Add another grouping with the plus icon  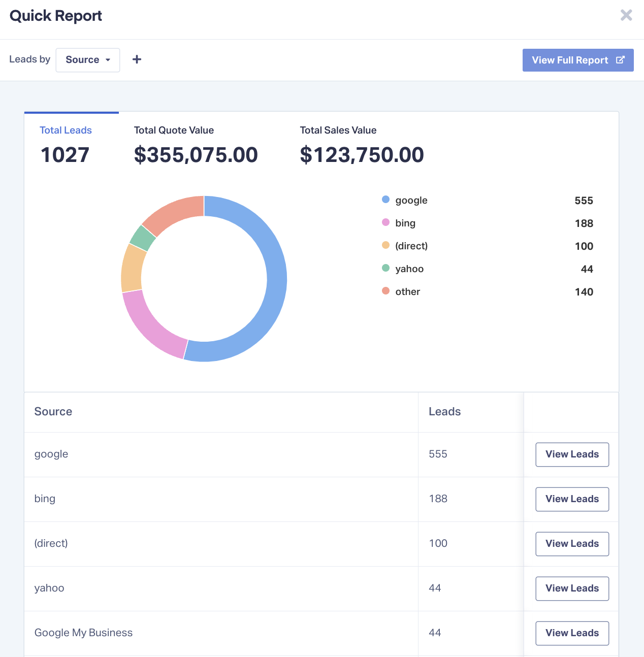click(137, 59)
